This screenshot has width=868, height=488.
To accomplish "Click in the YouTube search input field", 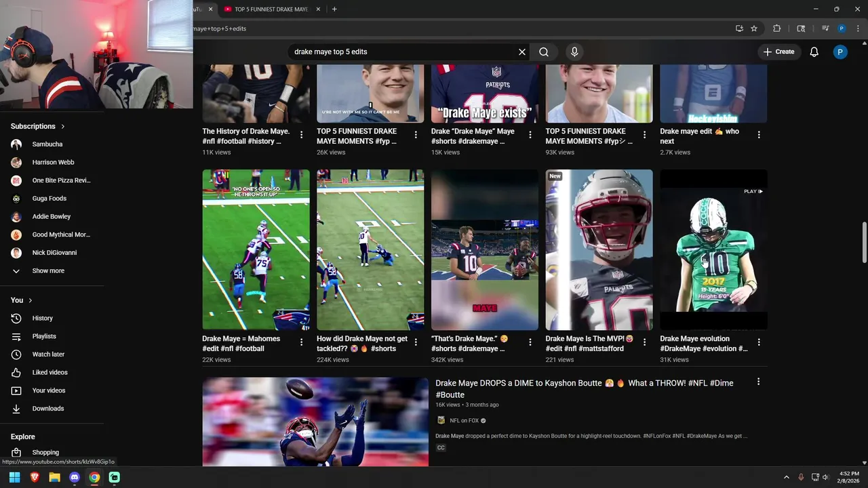I will click(403, 52).
